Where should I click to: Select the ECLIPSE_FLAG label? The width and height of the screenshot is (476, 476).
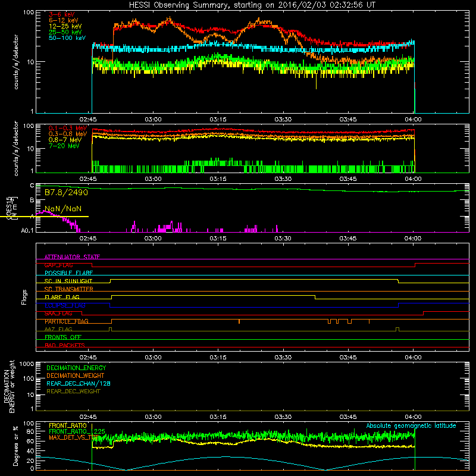(65, 305)
